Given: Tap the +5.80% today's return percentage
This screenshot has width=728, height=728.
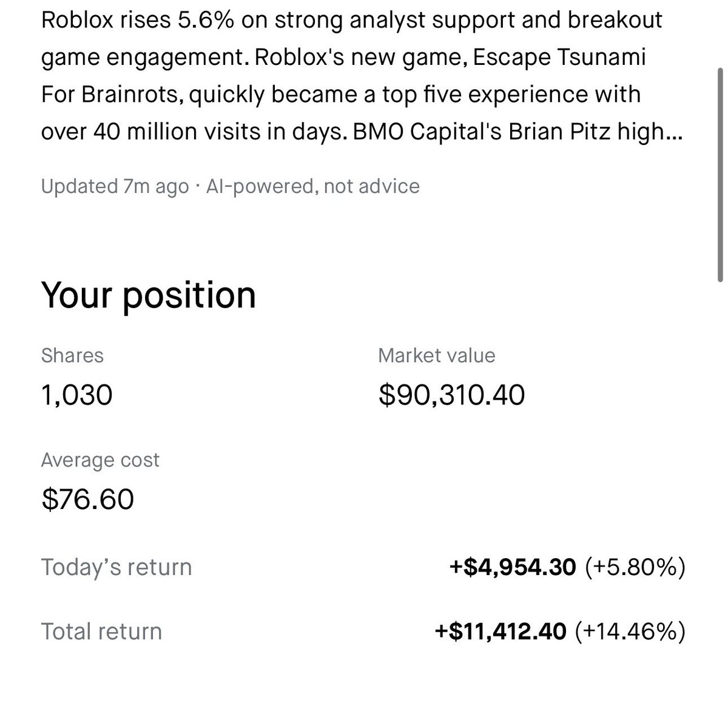Looking at the screenshot, I should (x=635, y=567).
